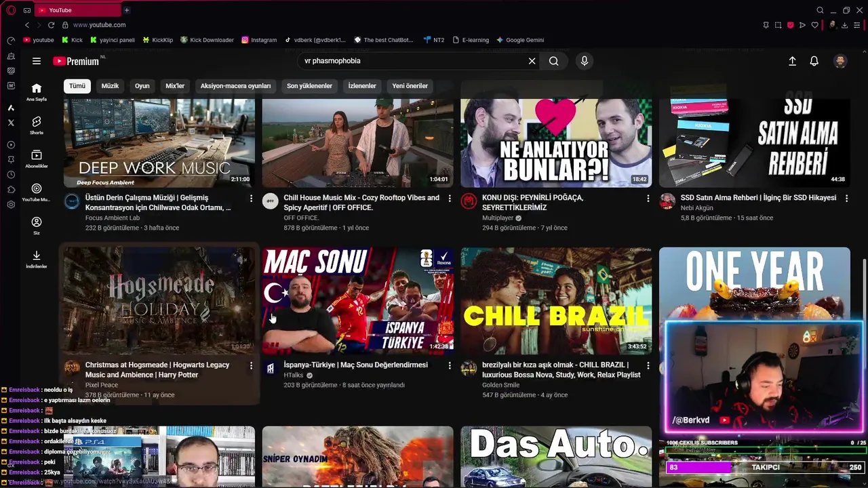This screenshot has height=488, width=868.
Task: Open the Kick Downloader bookmark
Action: point(207,40)
